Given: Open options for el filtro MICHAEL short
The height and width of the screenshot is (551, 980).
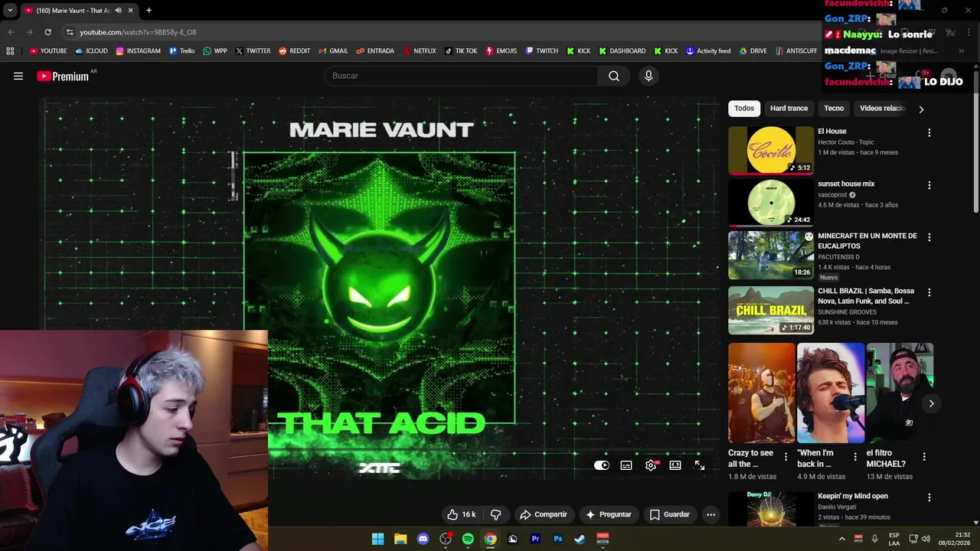Looking at the screenshot, I should point(924,456).
